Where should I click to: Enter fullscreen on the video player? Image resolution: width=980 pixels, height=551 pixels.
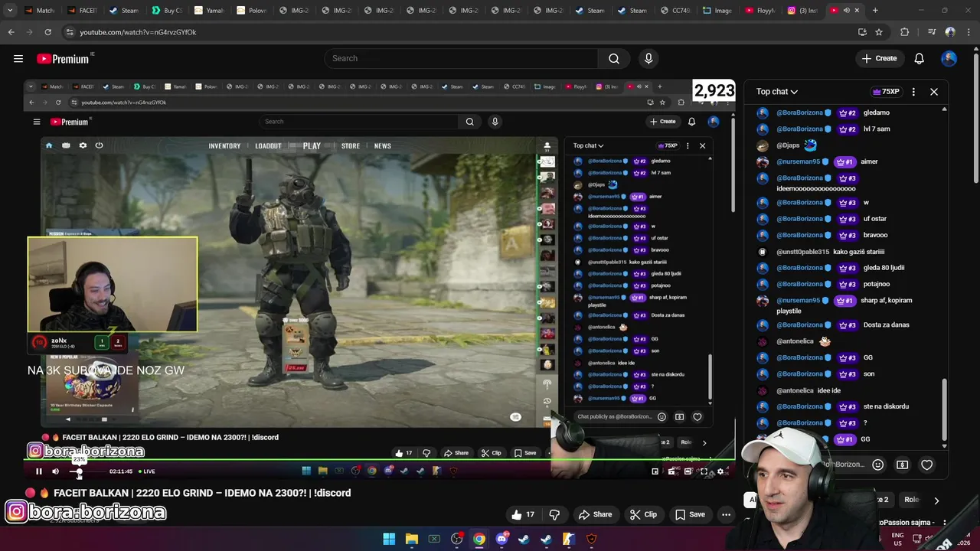pos(704,471)
